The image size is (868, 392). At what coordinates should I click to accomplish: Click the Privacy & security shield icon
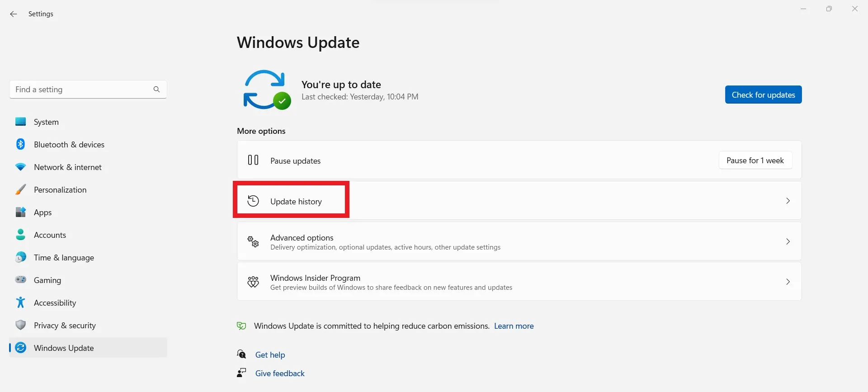(21, 325)
